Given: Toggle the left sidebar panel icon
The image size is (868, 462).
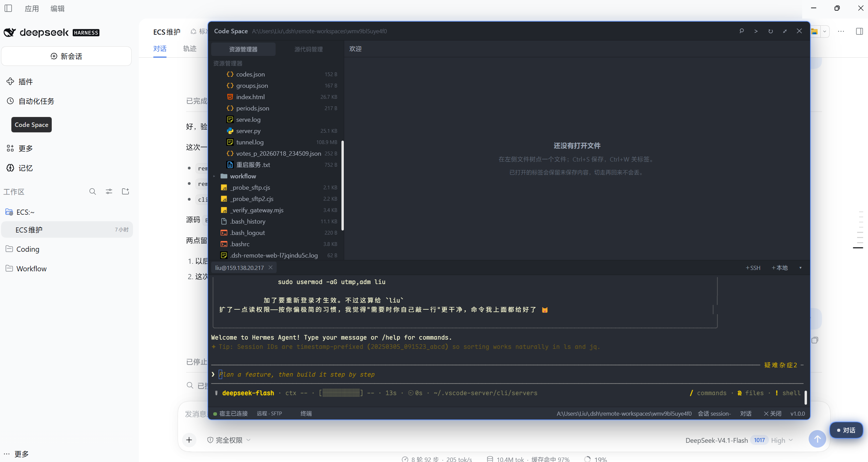Looking at the screenshot, I should click(x=8, y=8).
